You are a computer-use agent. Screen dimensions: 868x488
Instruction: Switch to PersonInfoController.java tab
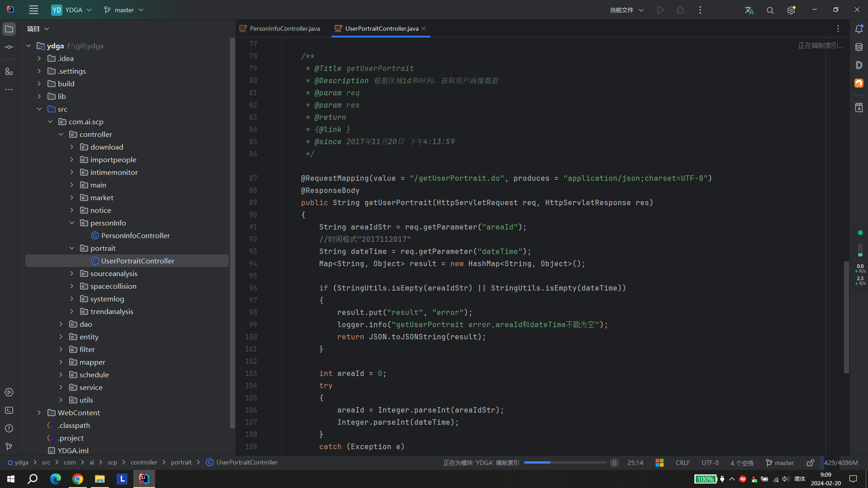280,28
